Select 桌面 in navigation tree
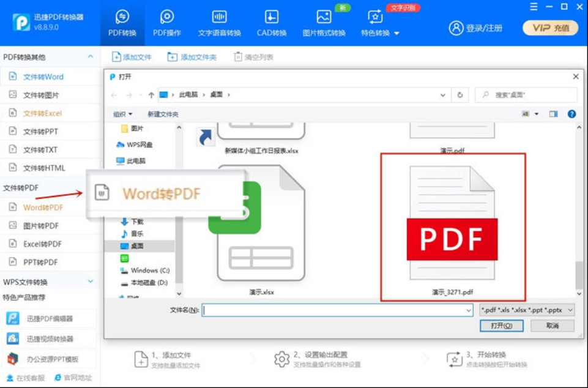 coord(140,246)
